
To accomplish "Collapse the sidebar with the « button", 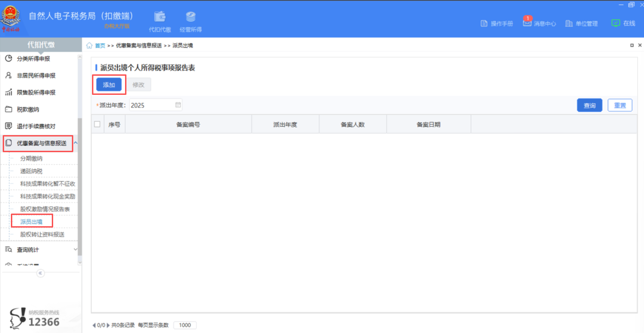I will pyautogui.click(x=41, y=273).
